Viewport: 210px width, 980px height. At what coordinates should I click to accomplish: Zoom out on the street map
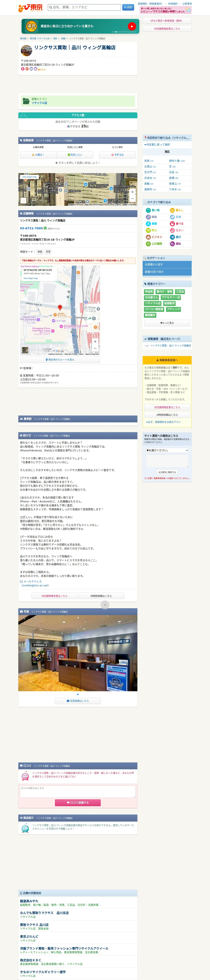tap(95, 348)
